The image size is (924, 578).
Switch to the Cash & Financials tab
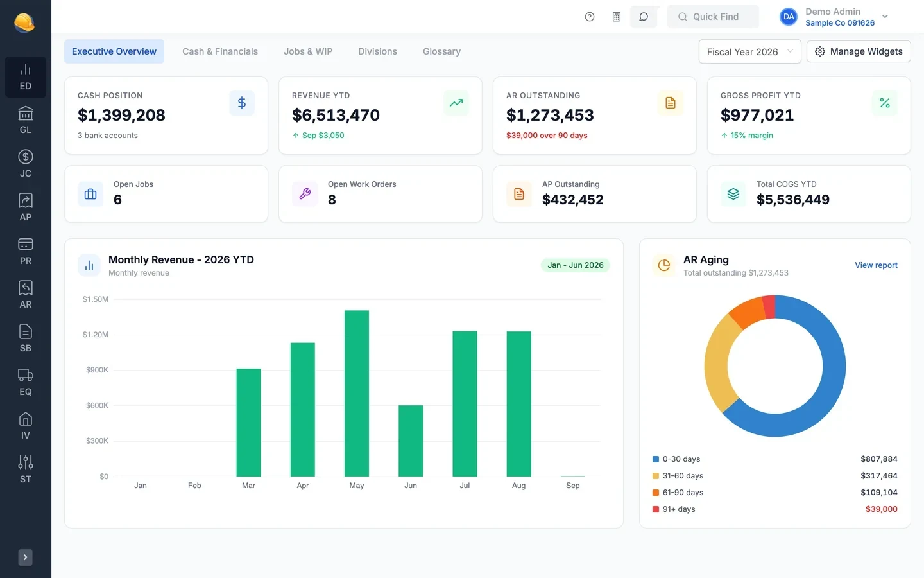pos(220,51)
